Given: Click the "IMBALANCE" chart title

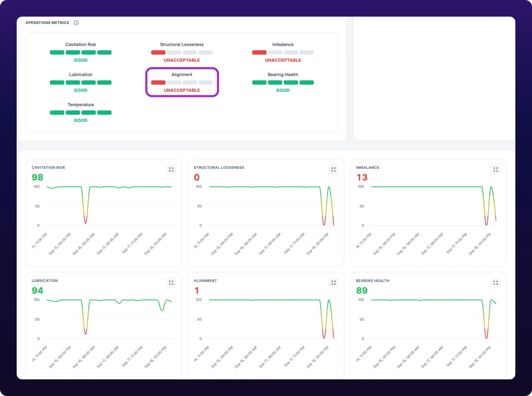Looking at the screenshot, I should pyautogui.click(x=367, y=168).
